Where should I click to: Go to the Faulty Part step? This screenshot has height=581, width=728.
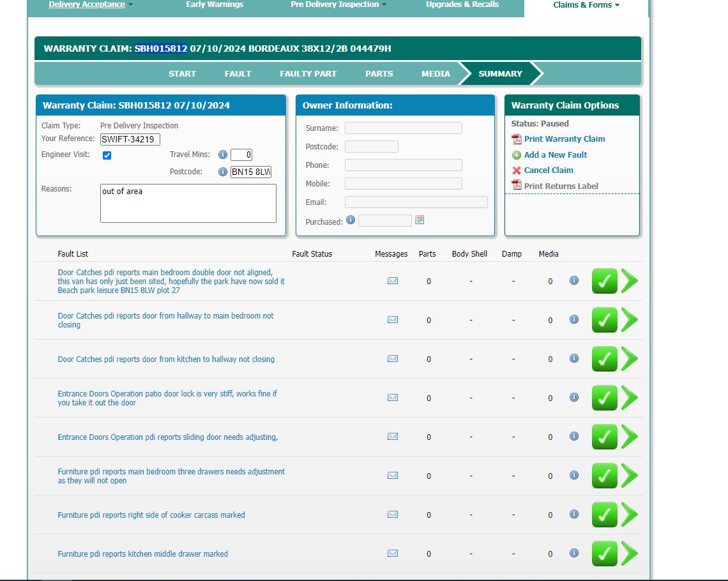coord(308,73)
